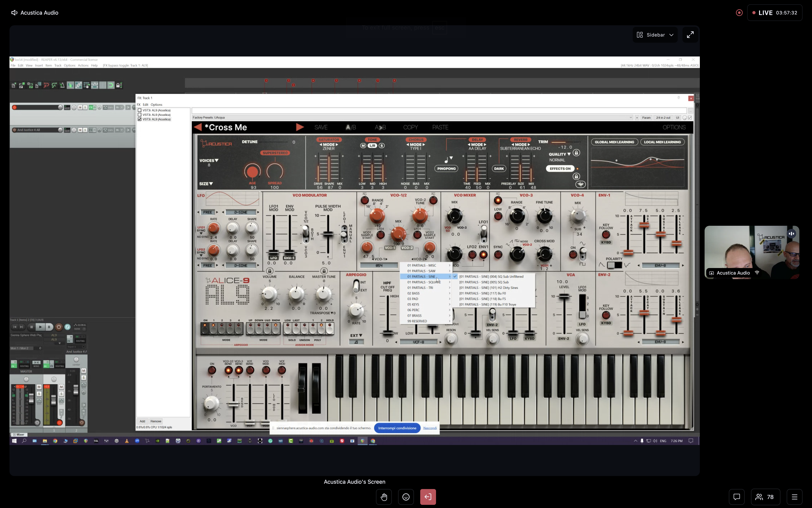
Task: Open the Sidebar layout dropdown
Action: [x=655, y=35]
